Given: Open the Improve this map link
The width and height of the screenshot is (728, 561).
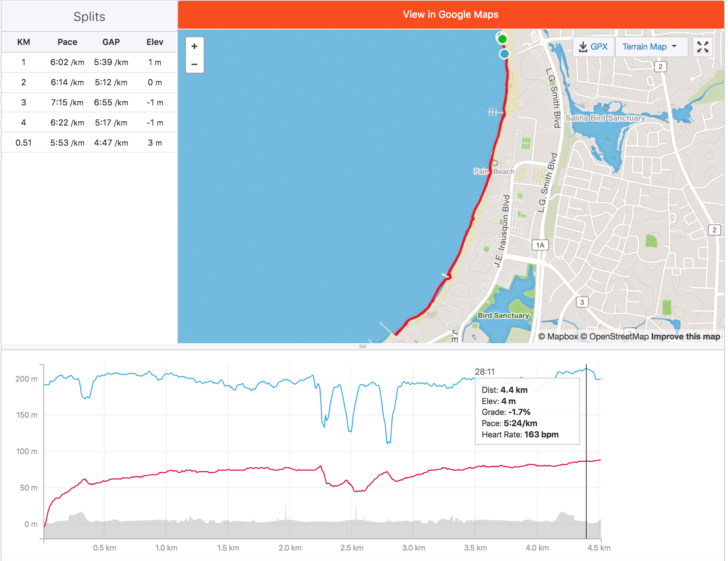Looking at the screenshot, I should tap(685, 337).
